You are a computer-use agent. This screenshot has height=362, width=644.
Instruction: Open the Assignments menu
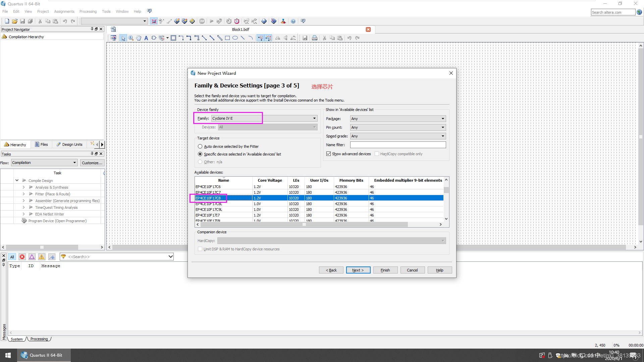(x=64, y=11)
